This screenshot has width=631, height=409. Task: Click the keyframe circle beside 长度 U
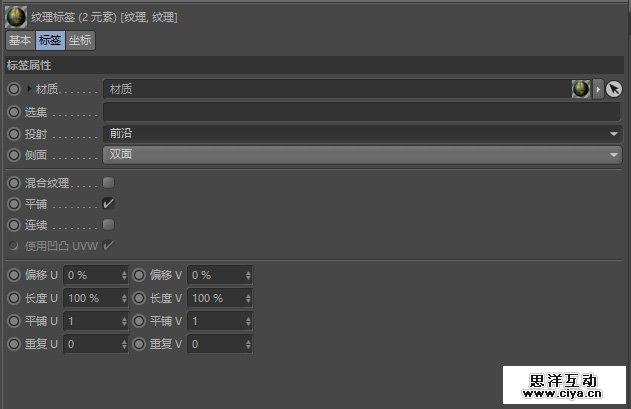[x=14, y=298]
